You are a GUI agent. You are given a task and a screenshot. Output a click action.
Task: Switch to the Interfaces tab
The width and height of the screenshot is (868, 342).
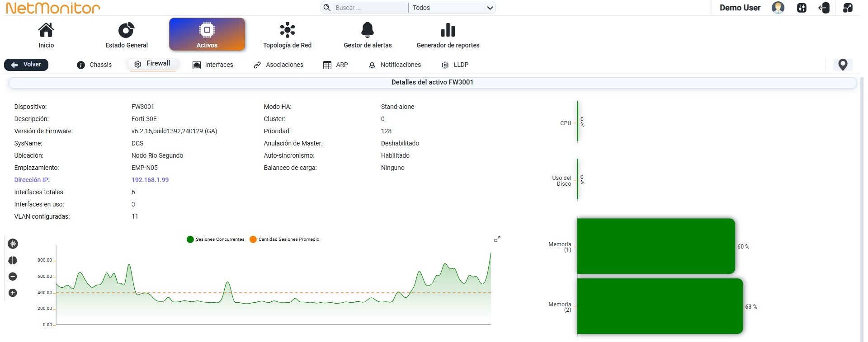(x=213, y=65)
